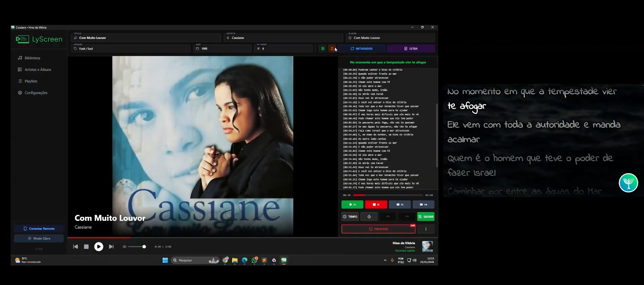Select lyric line 'Chame este homem com fé' at 01:26.15

pos(374,82)
